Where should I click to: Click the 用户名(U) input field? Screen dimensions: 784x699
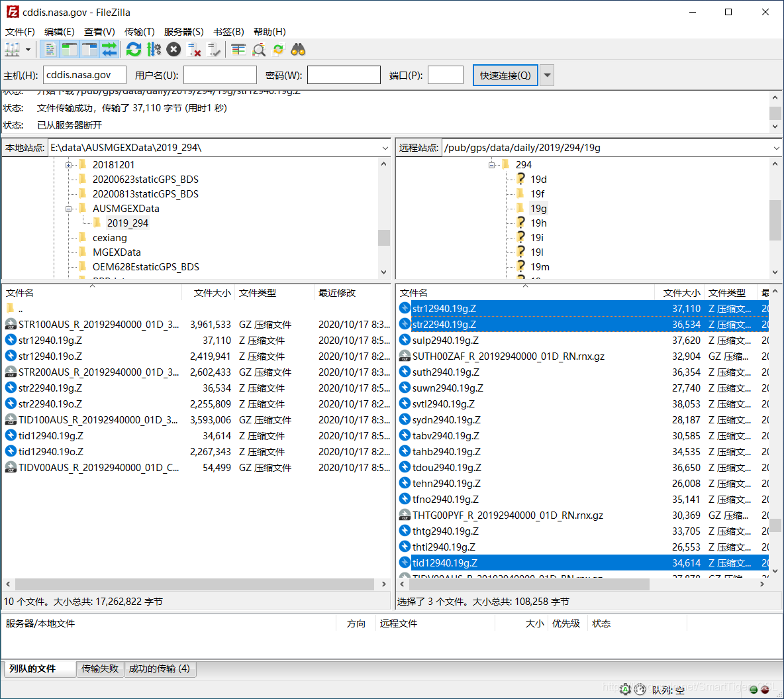pos(220,75)
